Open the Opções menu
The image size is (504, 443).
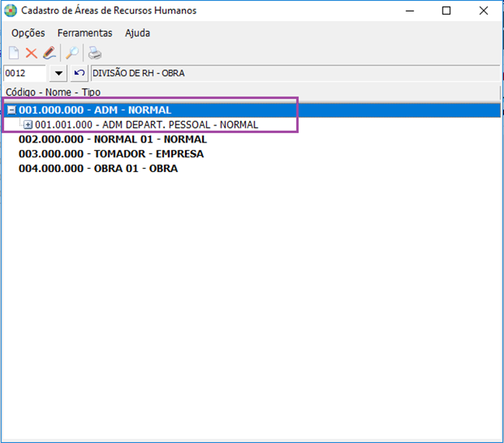tap(28, 33)
